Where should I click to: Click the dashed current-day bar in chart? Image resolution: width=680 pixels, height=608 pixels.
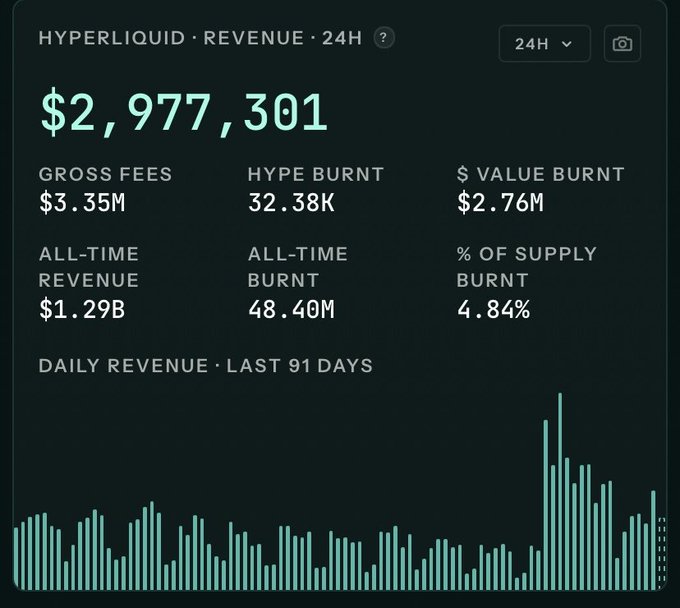[x=661, y=553]
